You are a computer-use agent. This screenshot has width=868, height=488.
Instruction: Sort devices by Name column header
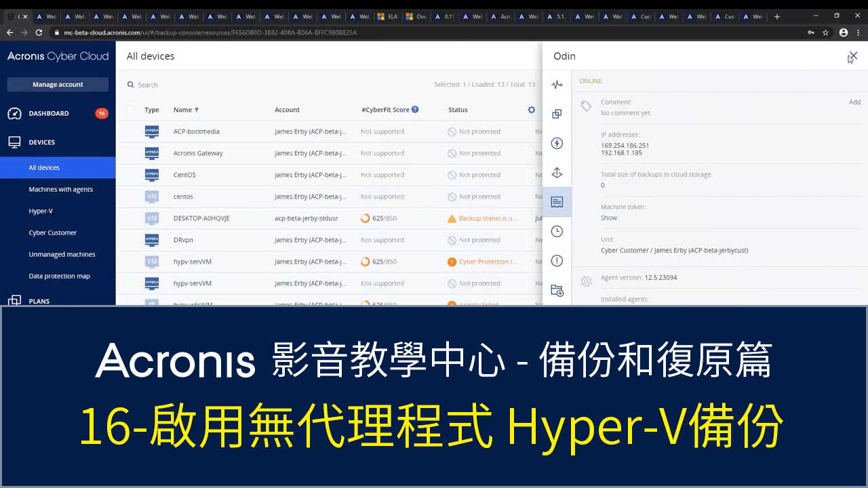(182, 110)
